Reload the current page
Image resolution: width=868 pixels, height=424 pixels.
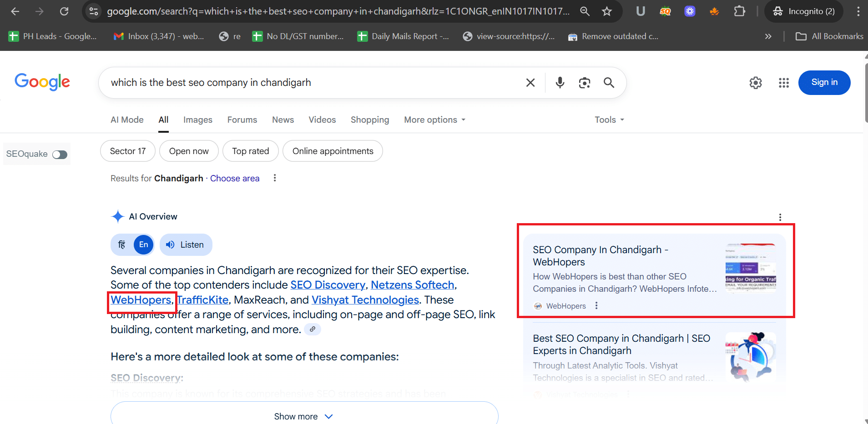click(64, 11)
